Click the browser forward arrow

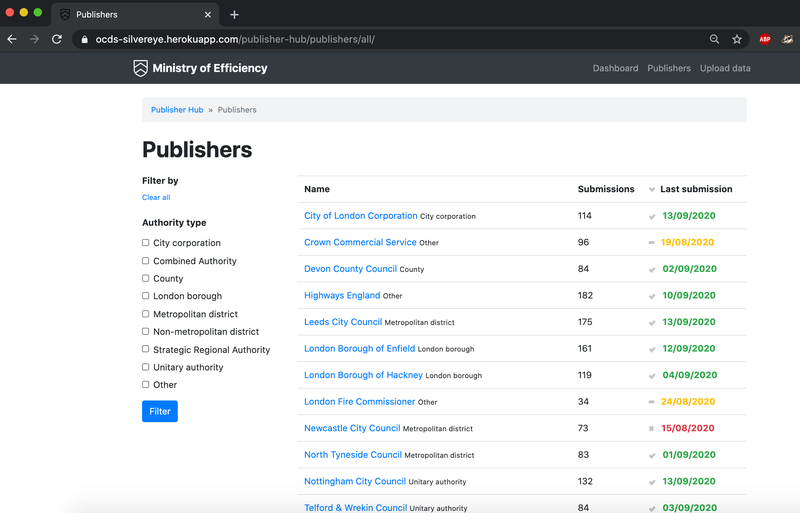(x=34, y=39)
